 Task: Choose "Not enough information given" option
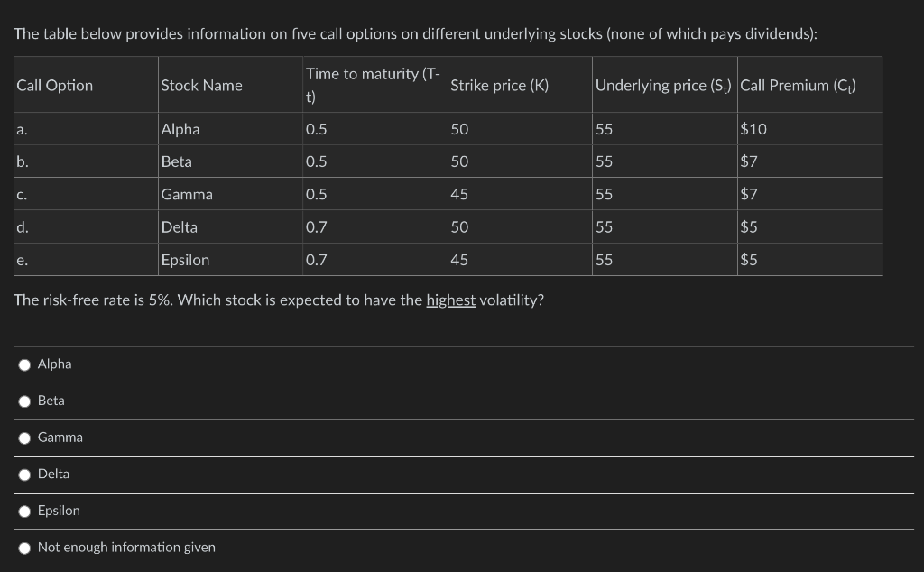[x=25, y=548]
